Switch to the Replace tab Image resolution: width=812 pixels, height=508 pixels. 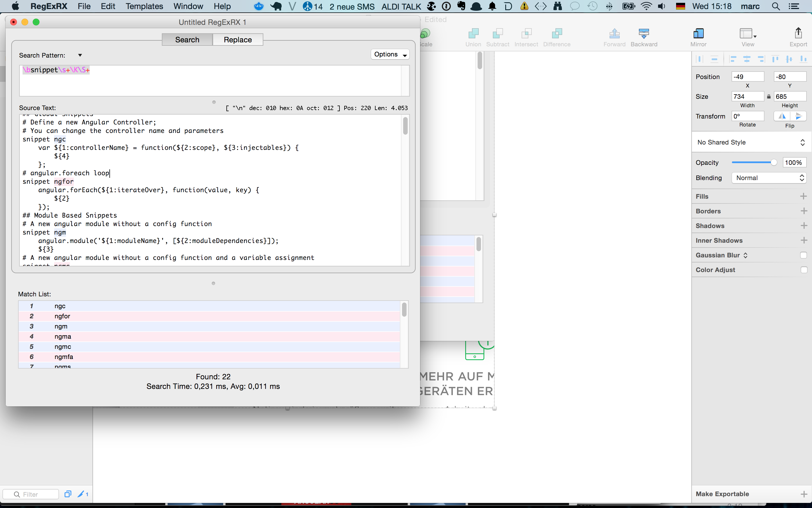tap(238, 40)
